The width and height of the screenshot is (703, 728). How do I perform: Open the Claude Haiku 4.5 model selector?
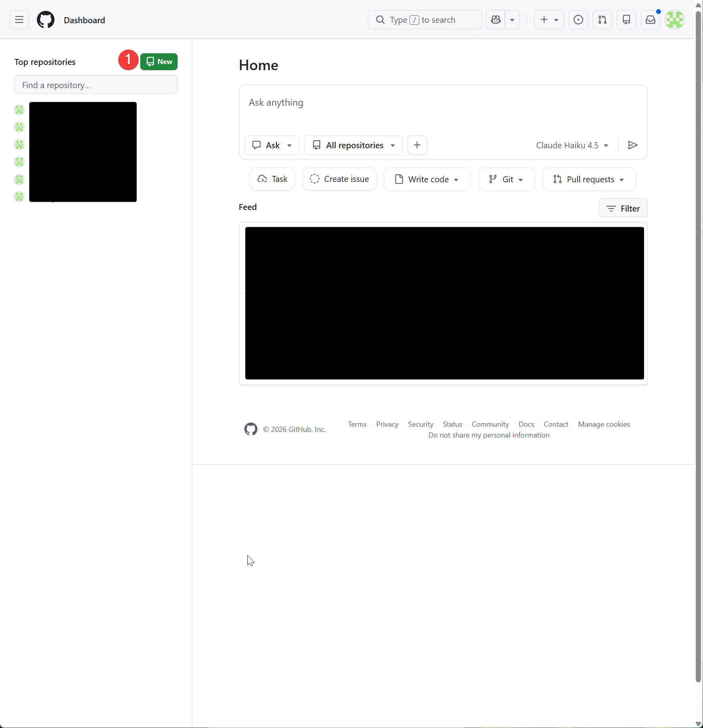[572, 145]
